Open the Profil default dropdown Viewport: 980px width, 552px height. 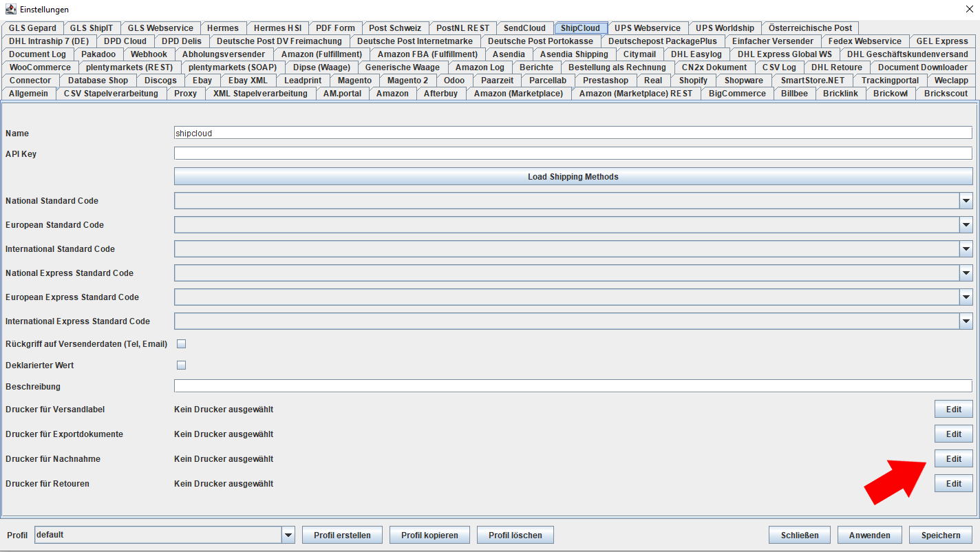coord(288,535)
